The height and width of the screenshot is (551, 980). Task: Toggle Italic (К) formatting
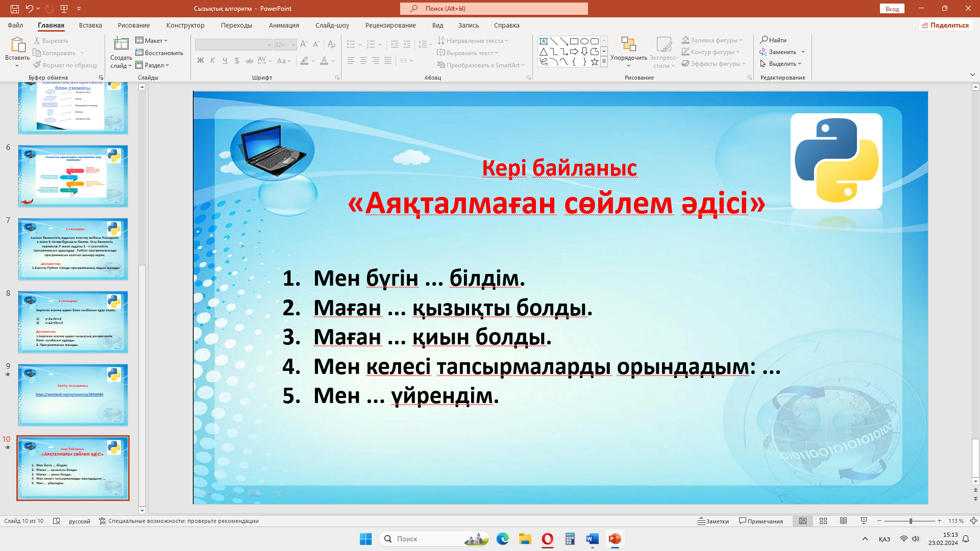213,61
